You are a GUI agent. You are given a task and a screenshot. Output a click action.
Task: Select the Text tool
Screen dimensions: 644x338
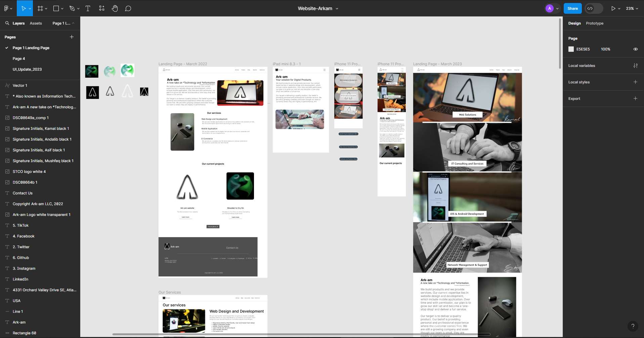(x=88, y=8)
